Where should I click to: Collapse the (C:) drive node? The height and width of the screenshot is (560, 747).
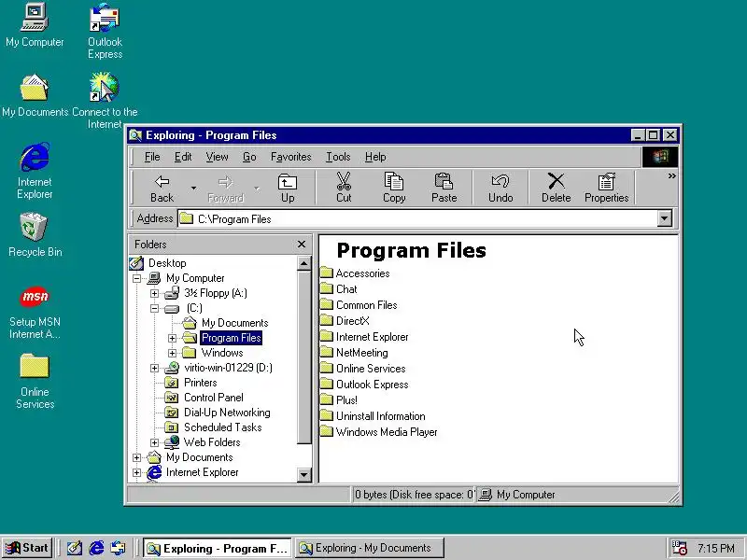pos(154,308)
